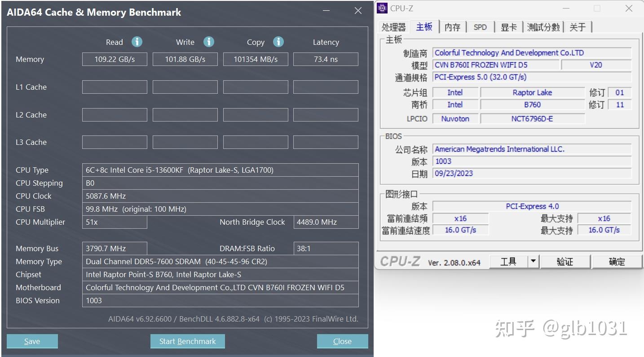
Task: Click the Copy info icon
Action: (278, 42)
